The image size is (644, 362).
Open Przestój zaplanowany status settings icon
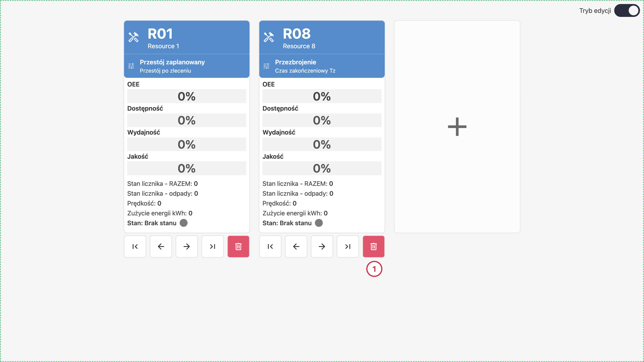point(131,66)
